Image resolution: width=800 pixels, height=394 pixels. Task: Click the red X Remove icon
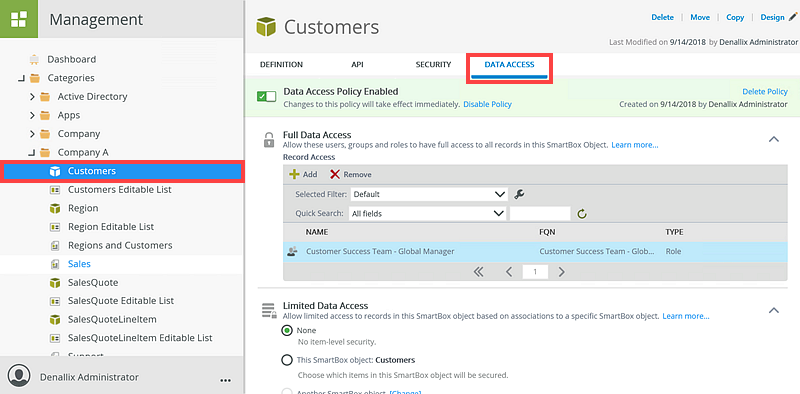tap(335, 175)
